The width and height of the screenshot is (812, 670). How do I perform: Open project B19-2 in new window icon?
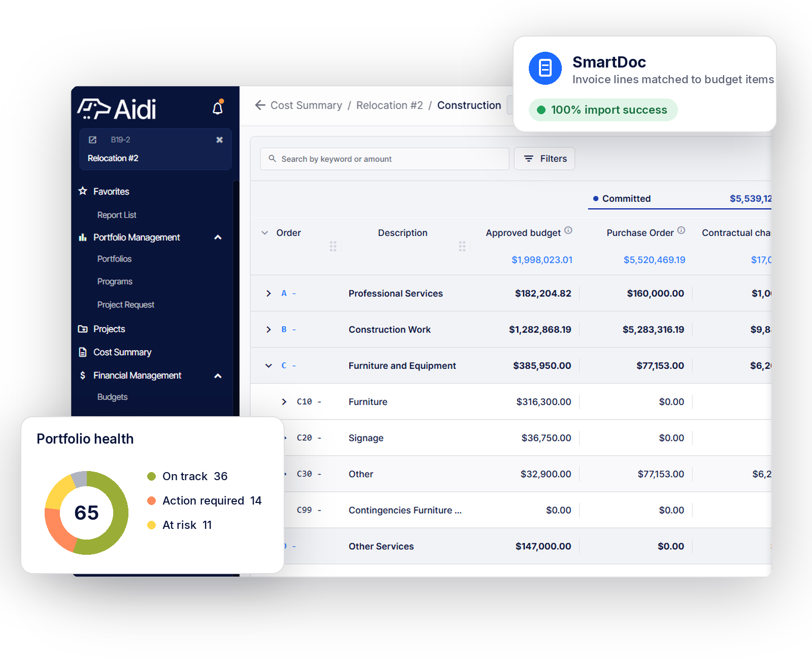click(92, 140)
